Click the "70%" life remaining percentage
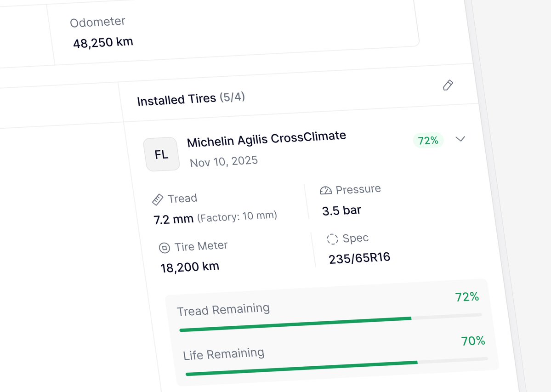Image resolution: width=551 pixels, height=392 pixels. pos(473,341)
